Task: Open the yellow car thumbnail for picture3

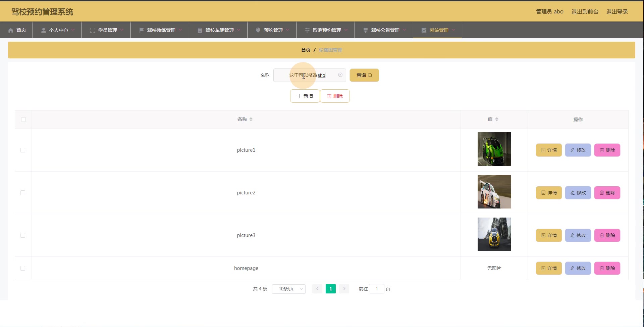Action: (494, 234)
